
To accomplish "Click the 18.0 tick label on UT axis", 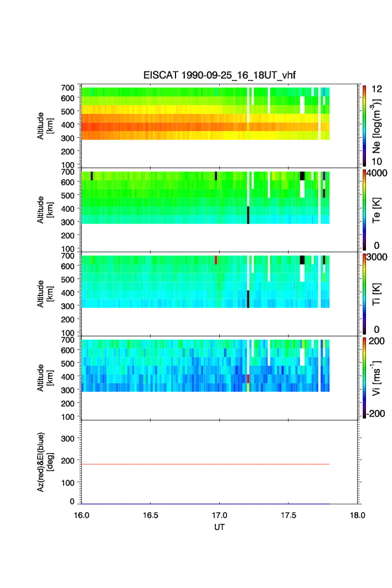I will coord(358,515).
